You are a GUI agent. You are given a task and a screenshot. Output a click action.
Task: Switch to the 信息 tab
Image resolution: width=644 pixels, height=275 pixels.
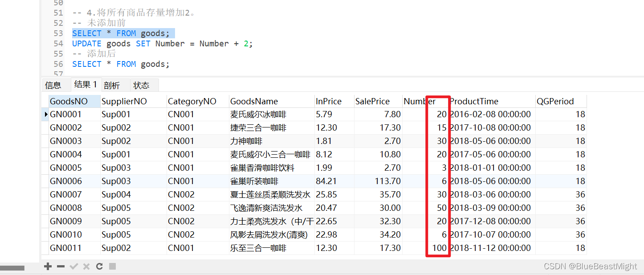(x=53, y=85)
